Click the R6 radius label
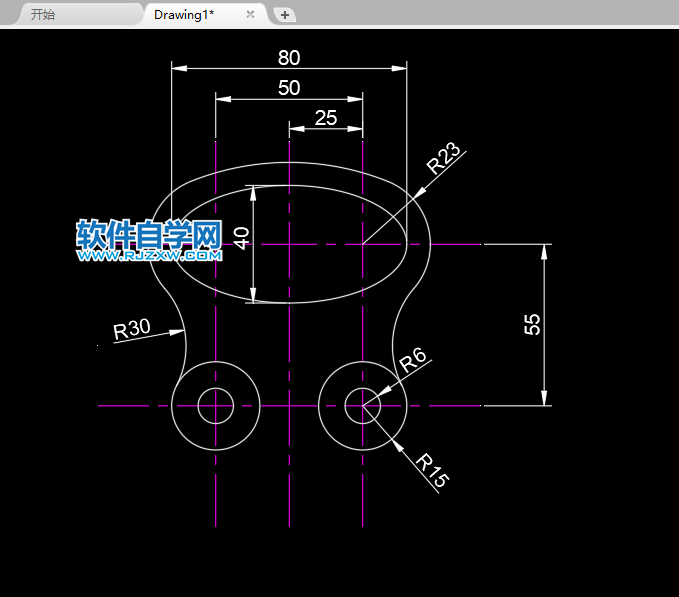 point(412,359)
